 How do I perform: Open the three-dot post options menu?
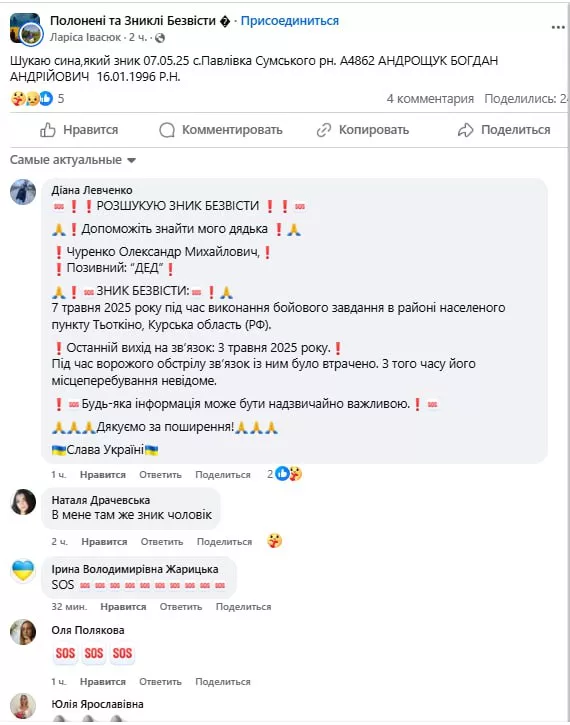coord(558,28)
